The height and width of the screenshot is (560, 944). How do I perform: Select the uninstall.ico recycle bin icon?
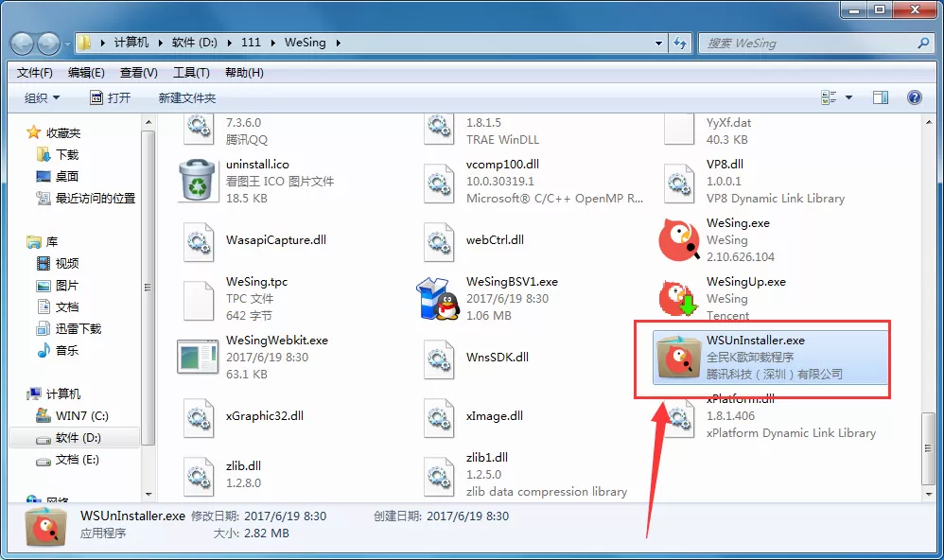197,180
